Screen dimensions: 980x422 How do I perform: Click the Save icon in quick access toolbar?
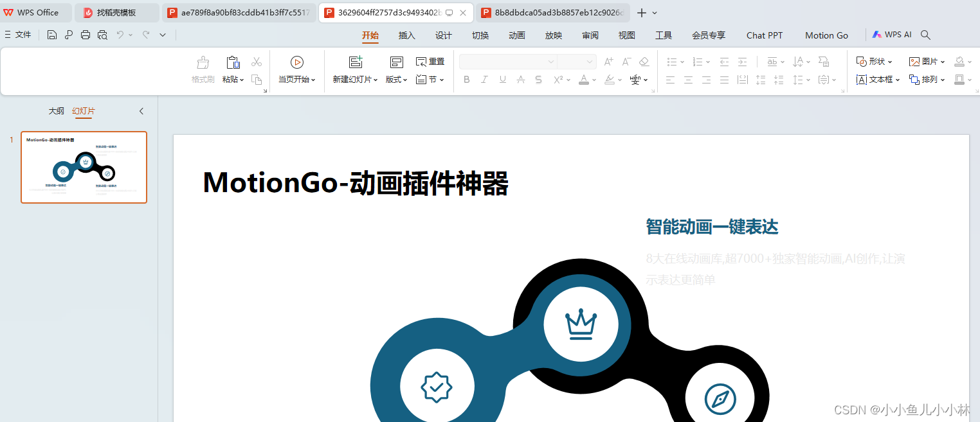coord(52,35)
